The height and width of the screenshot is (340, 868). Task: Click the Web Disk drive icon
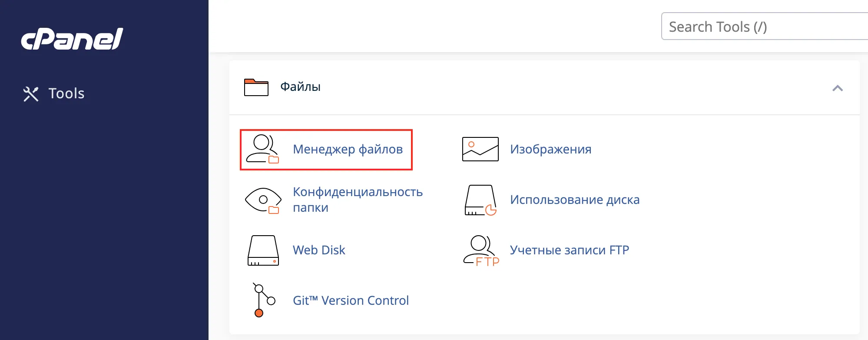click(x=263, y=250)
